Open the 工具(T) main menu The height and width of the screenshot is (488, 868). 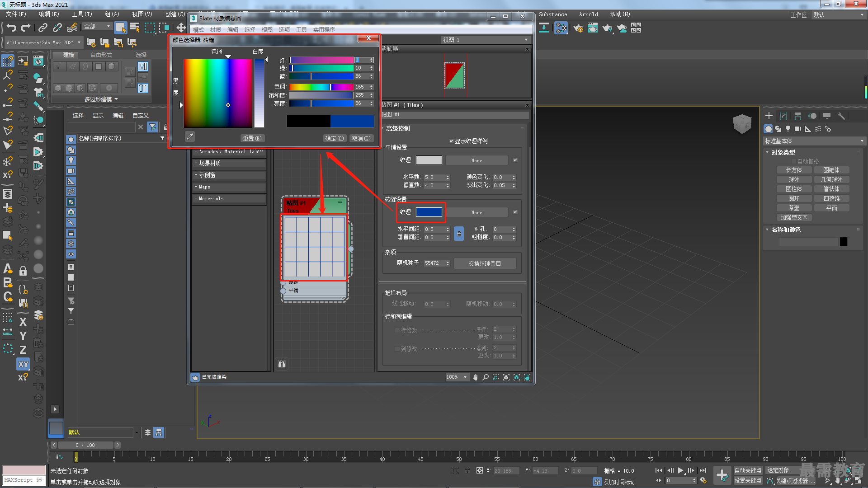coord(82,14)
